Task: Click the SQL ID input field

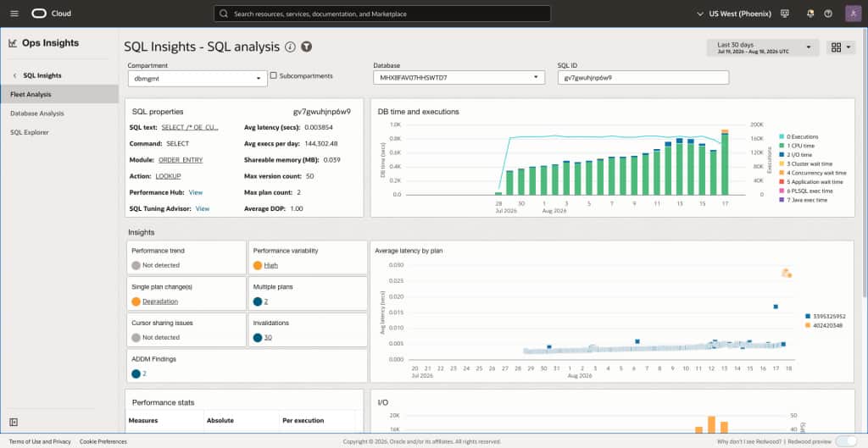Action: 643,77
